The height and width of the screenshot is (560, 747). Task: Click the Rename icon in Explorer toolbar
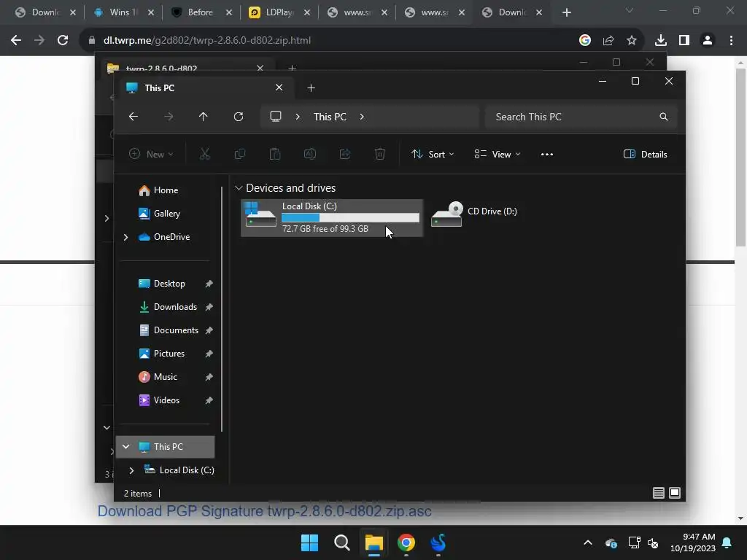point(309,154)
